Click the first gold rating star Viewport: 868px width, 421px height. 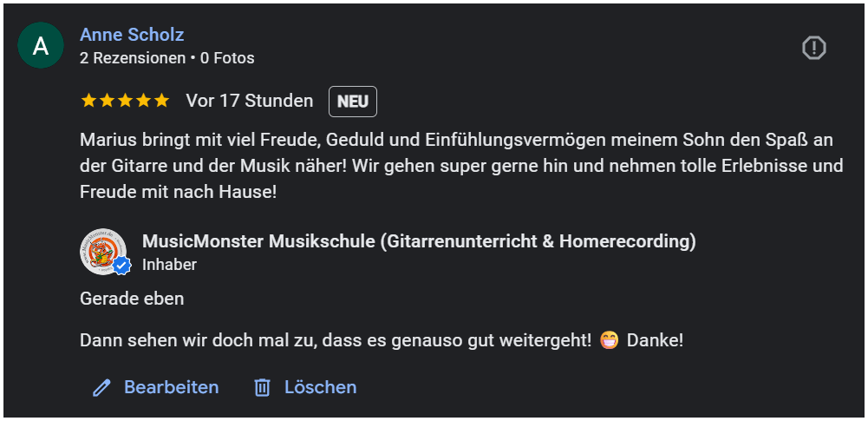(x=88, y=101)
